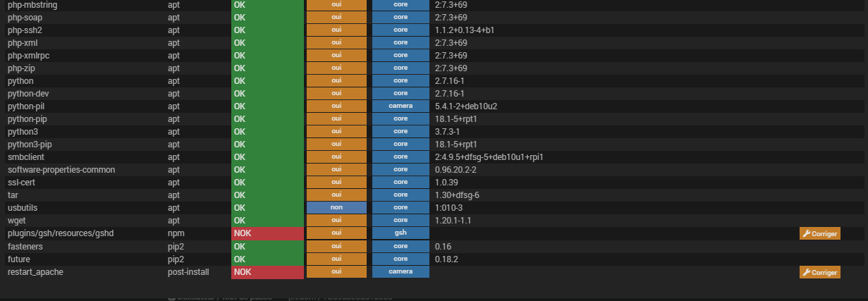This screenshot has height=301, width=868.
Task: Select the software-properties-common package name
Action: click(61, 169)
